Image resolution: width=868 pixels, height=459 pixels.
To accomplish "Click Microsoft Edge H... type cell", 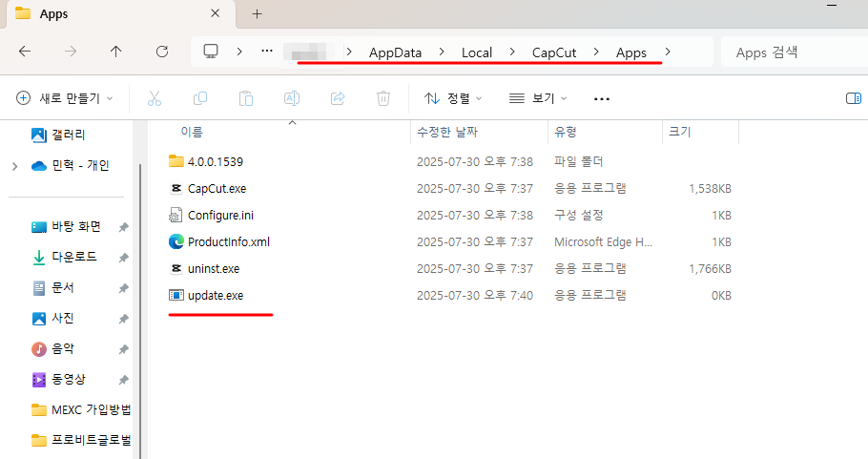I will point(603,242).
